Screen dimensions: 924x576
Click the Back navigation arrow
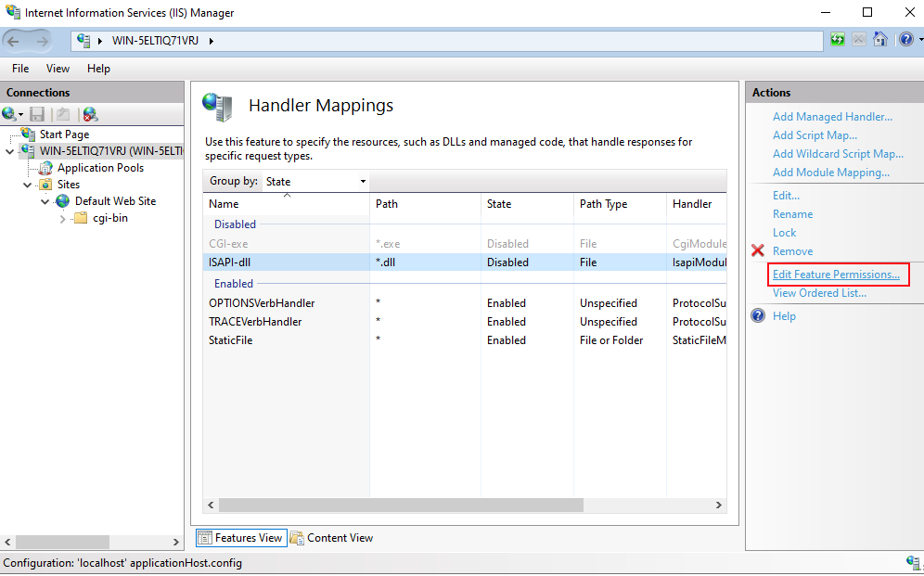pyautogui.click(x=15, y=41)
